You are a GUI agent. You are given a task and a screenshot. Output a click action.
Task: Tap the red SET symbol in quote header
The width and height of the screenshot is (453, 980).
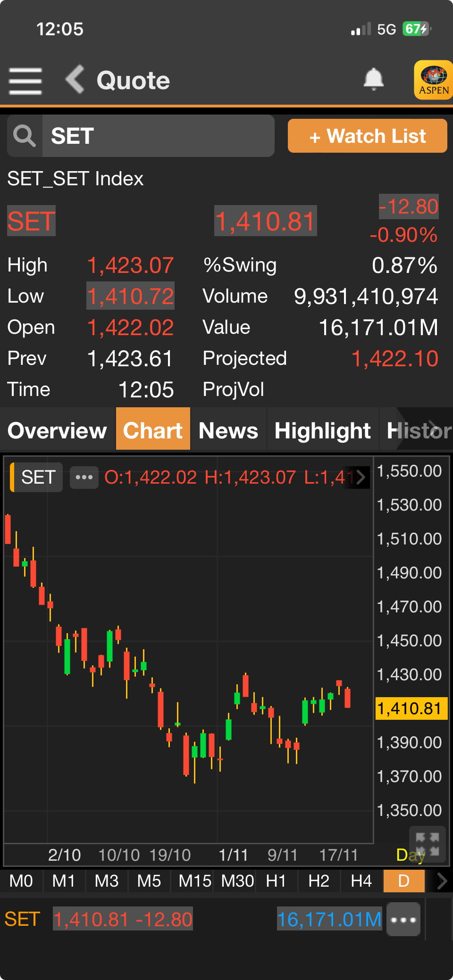[31, 221]
